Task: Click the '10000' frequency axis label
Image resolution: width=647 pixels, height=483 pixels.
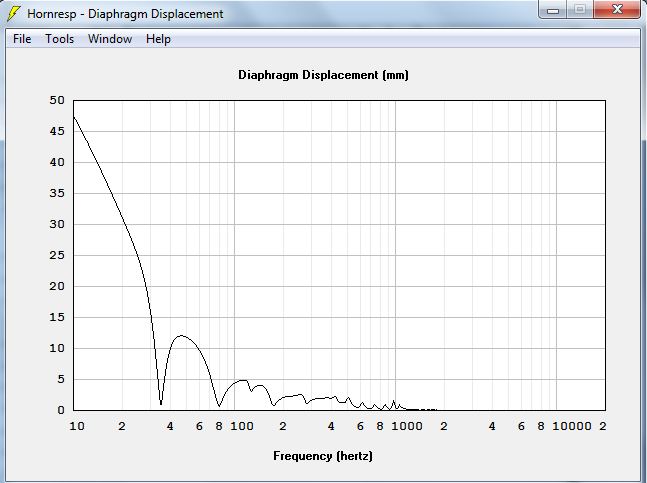Action: point(572,426)
